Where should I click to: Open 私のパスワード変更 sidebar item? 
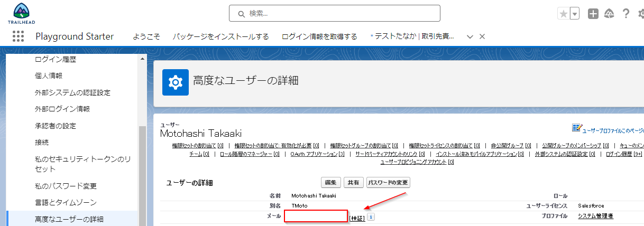point(66,186)
